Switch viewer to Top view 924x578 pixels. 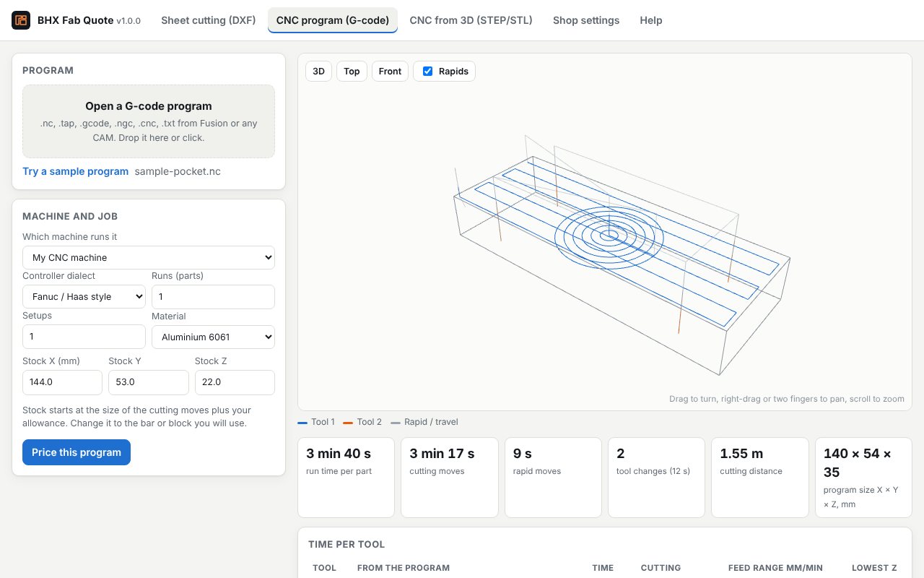352,71
